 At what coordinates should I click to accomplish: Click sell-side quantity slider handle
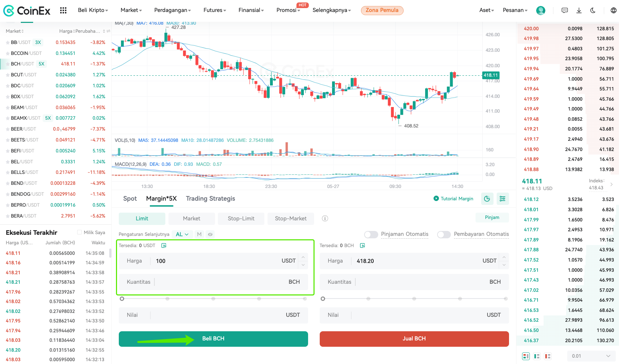coord(323,299)
